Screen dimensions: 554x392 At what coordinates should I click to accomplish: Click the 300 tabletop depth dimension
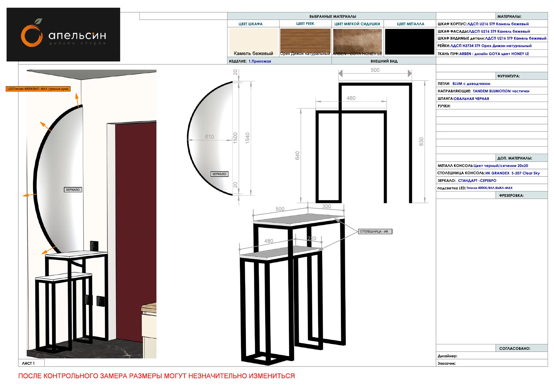[327, 206]
